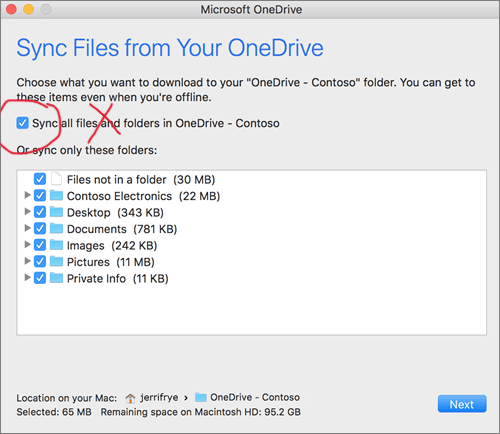Viewport: 500px width, 434px height.
Task: Click the OneDrive - Contoso location folder icon
Action: (201, 397)
